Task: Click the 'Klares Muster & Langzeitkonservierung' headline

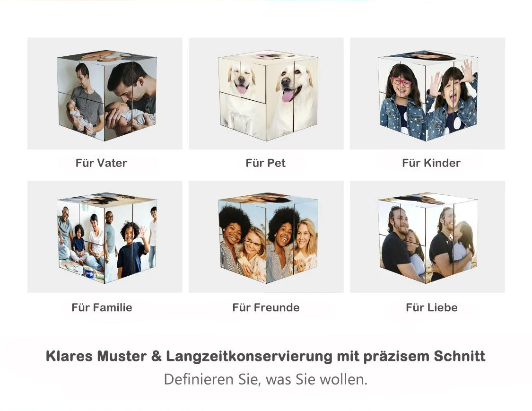Action: click(x=266, y=356)
